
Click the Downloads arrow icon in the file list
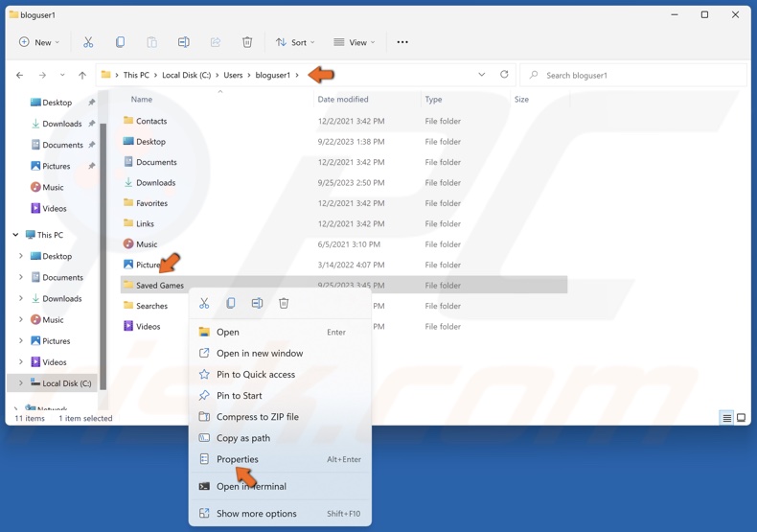(128, 182)
